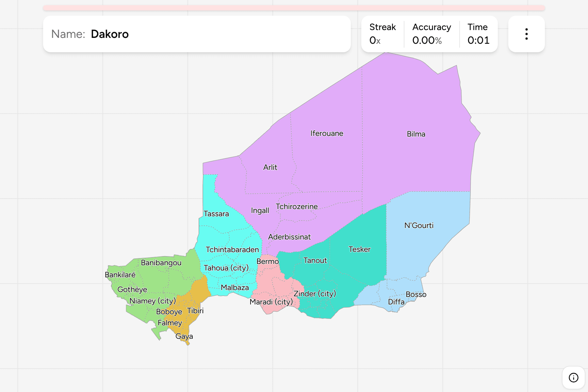The image size is (588, 392).
Task: Click the pink progress bar at top
Action: (294, 8)
